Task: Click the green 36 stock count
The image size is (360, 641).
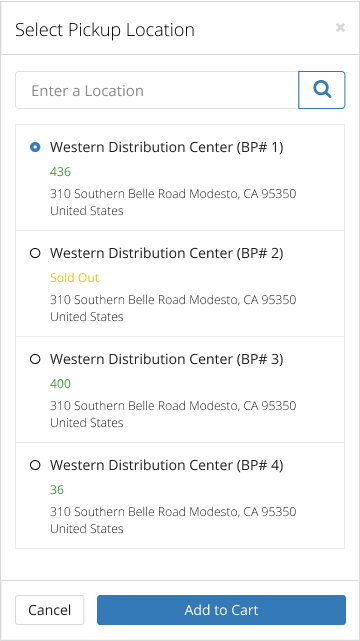Action: (x=57, y=490)
